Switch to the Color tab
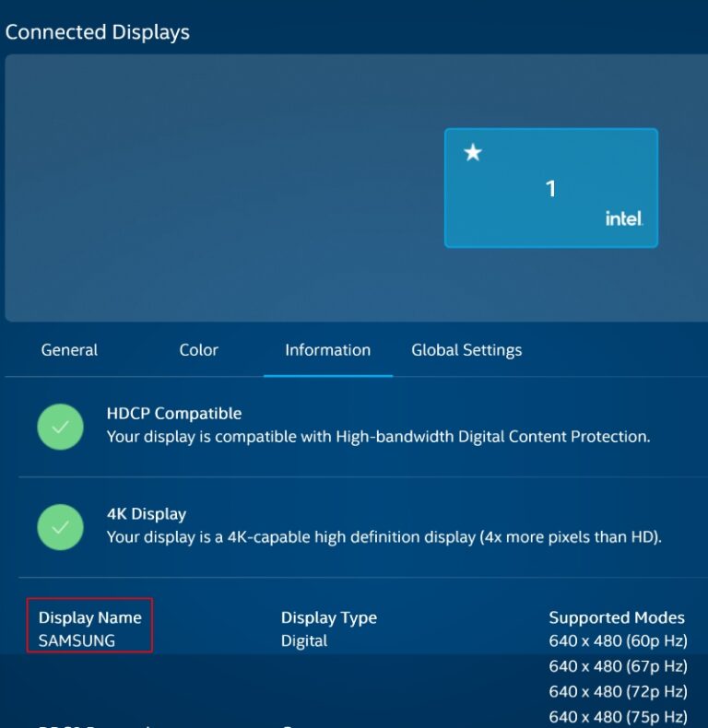 (x=198, y=349)
